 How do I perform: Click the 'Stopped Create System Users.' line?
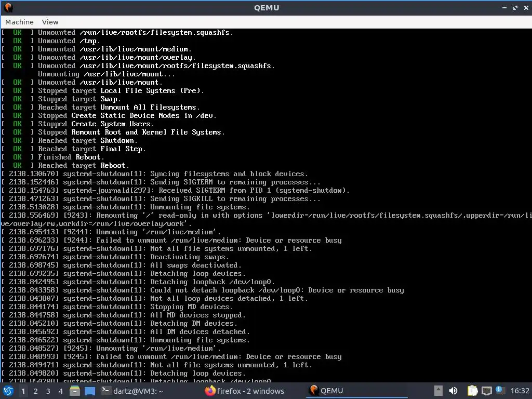[x=77, y=124]
